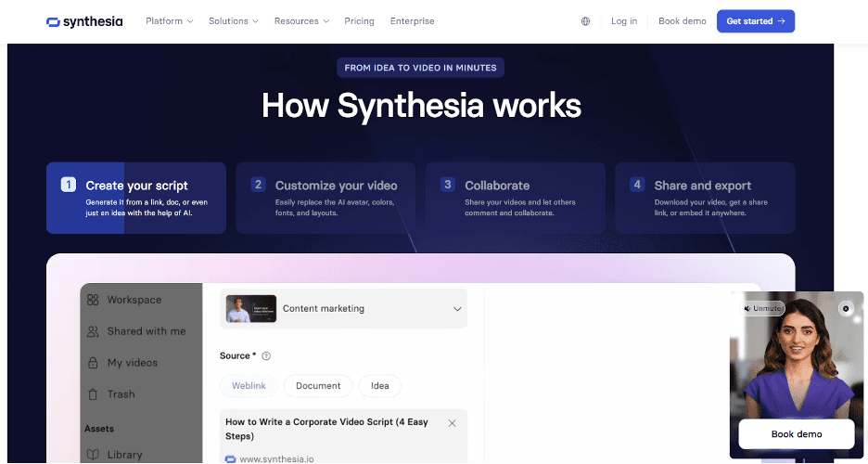
Task: Open the Content marketing template dropdown
Action: point(343,308)
